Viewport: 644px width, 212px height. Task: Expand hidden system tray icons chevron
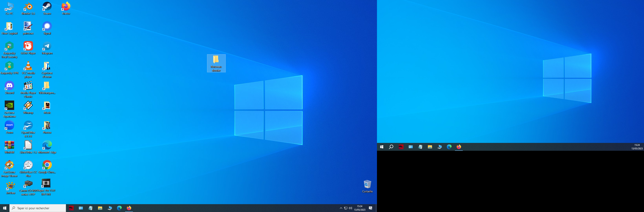[x=341, y=208]
